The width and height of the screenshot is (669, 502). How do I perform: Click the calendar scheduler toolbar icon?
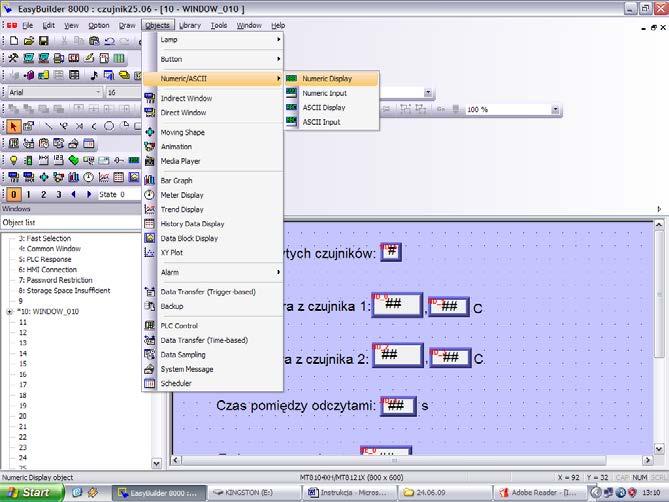(88, 144)
